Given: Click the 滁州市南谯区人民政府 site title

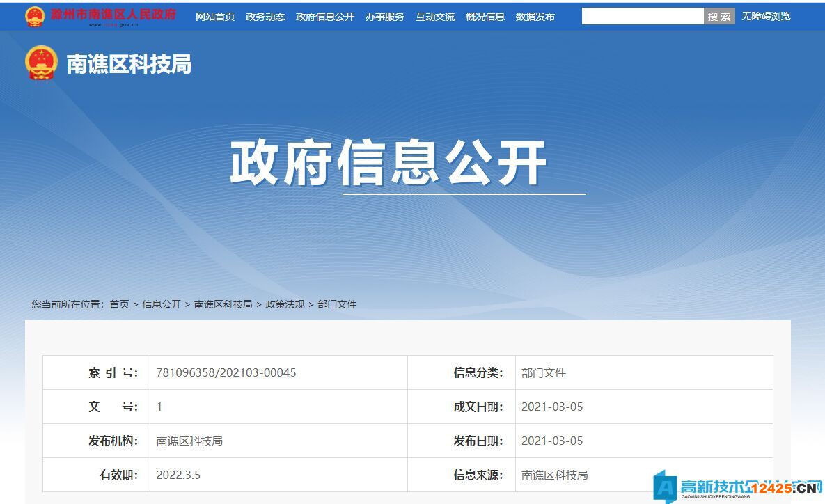Looking at the screenshot, I should [x=113, y=15].
